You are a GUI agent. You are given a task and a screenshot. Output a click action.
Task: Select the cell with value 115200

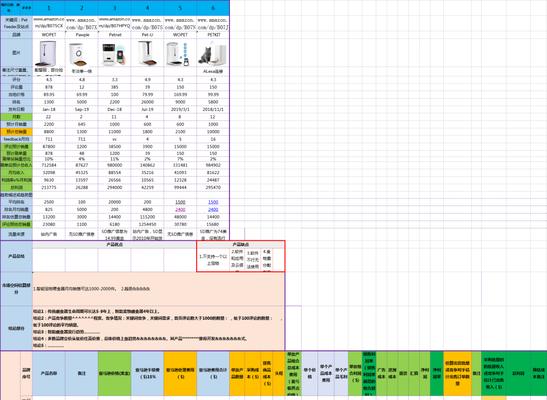pos(147,217)
